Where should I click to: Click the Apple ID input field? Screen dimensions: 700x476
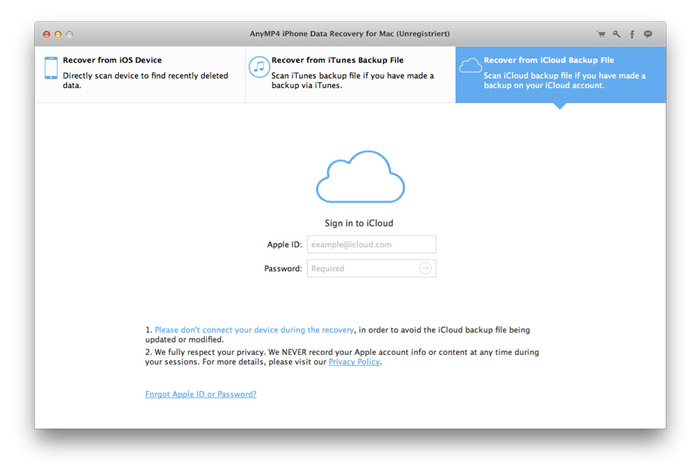371,244
